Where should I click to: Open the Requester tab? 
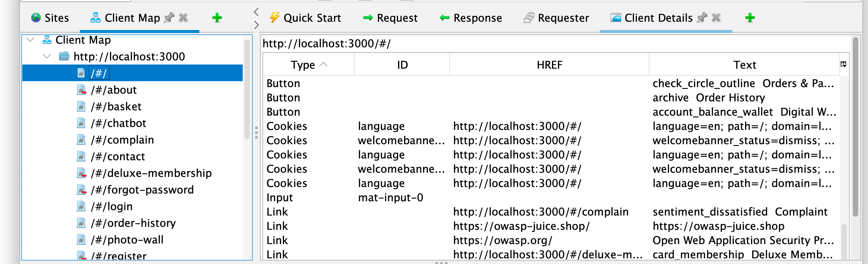click(556, 18)
